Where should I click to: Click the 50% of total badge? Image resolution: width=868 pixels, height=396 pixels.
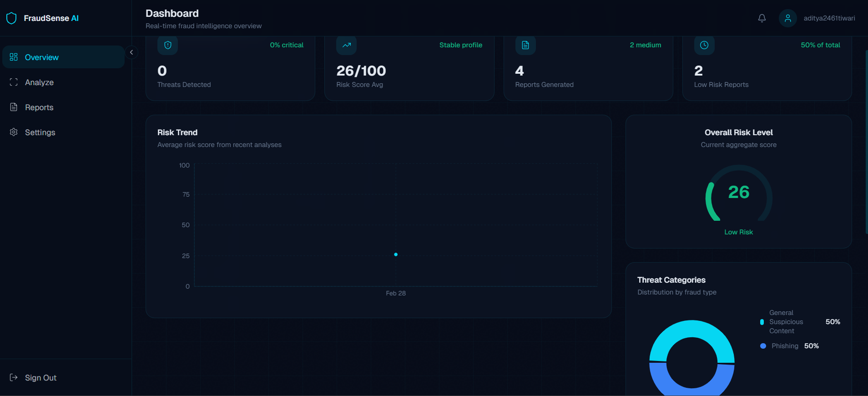point(821,45)
